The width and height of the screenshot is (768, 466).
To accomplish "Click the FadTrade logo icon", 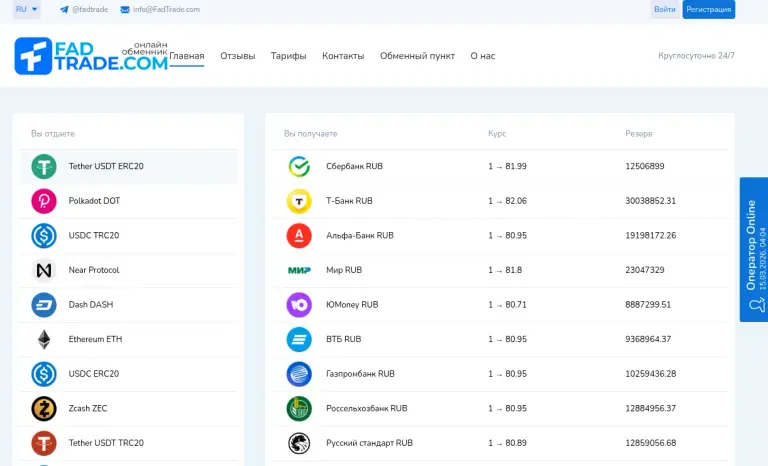I will pos(33,56).
